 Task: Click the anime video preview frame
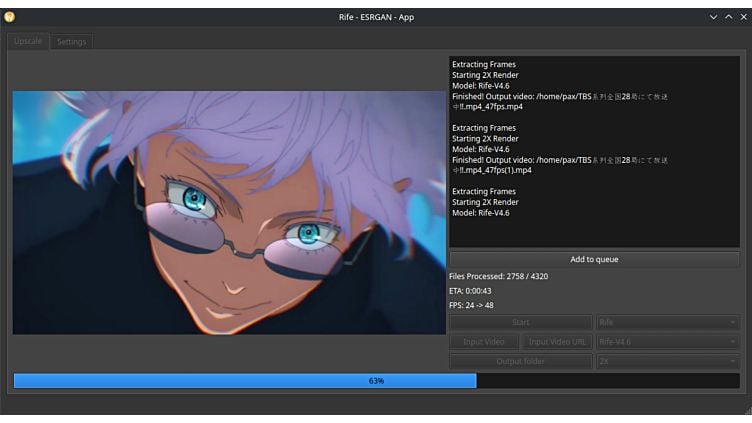tap(229, 212)
